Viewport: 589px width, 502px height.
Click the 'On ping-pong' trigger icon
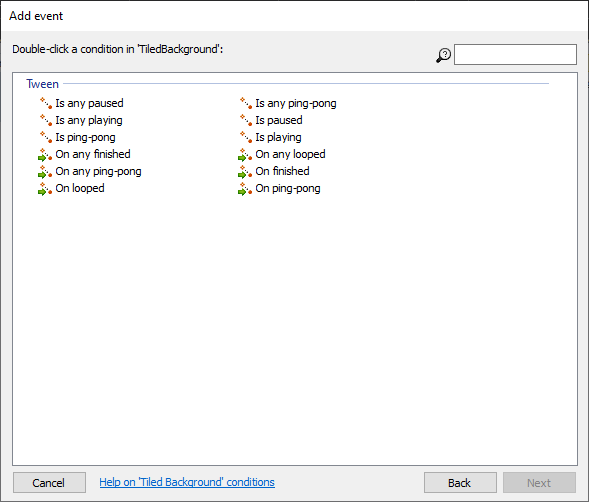click(x=245, y=189)
